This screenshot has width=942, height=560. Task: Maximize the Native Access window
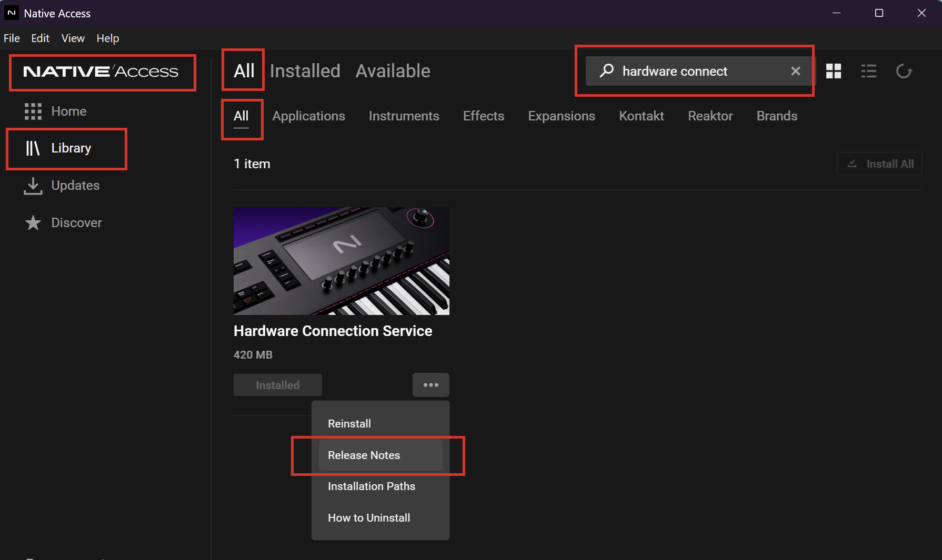coord(879,13)
